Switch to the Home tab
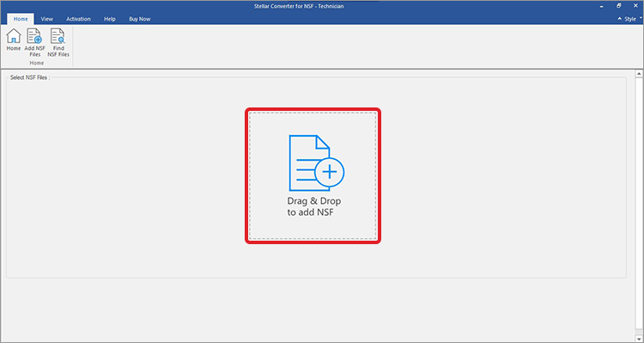 pyautogui.click(x=21, y=19)
